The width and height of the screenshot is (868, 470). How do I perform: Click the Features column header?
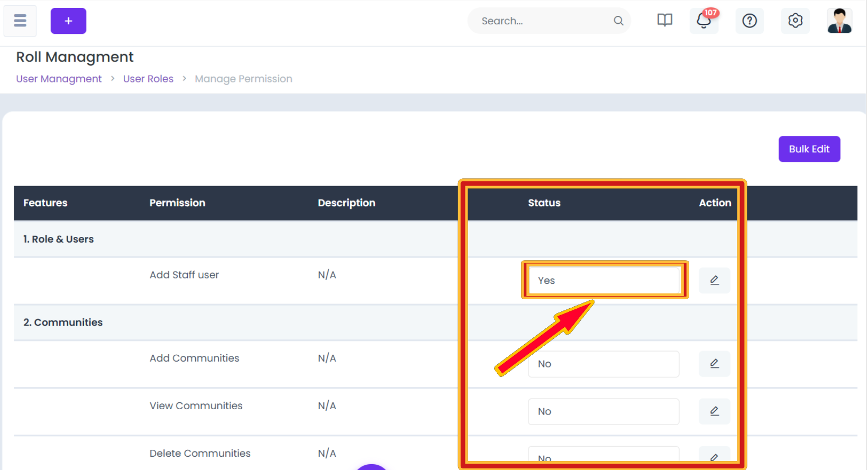(45, 203)
